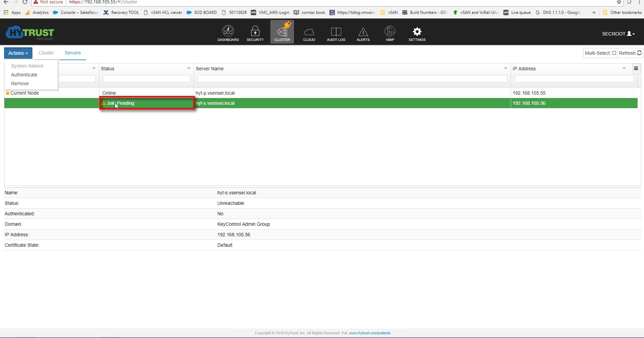Screen dimensions: 644x338
Task: Expand the Actions dropdown button
Action: [18, 53]
